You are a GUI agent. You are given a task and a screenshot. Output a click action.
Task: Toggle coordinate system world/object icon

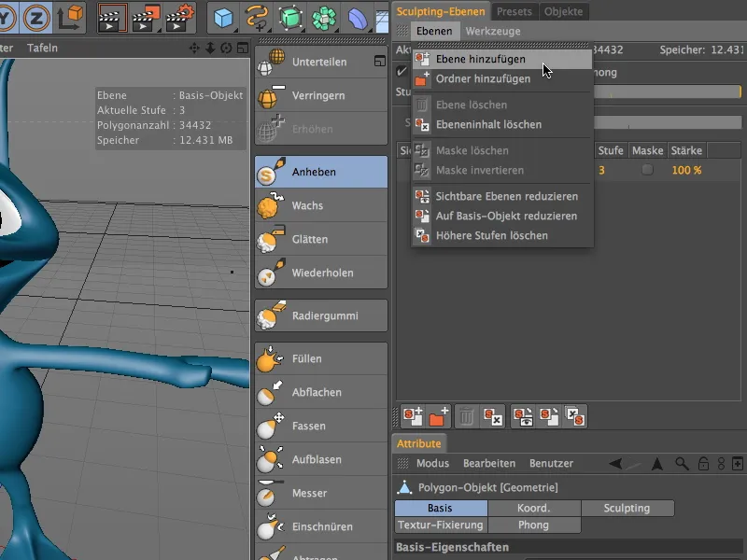pos(70,18)
